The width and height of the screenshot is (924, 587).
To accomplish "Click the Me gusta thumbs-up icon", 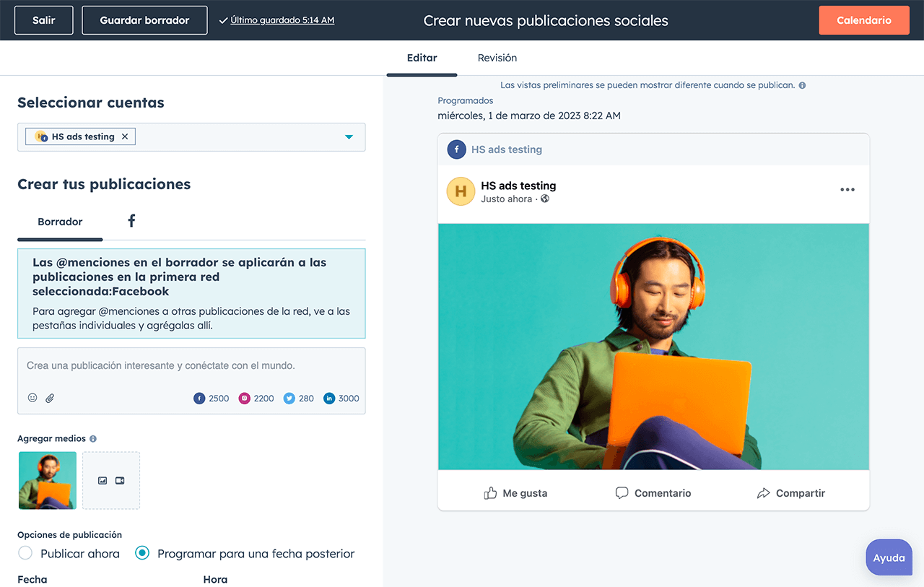I will click(x=491, y=493).
